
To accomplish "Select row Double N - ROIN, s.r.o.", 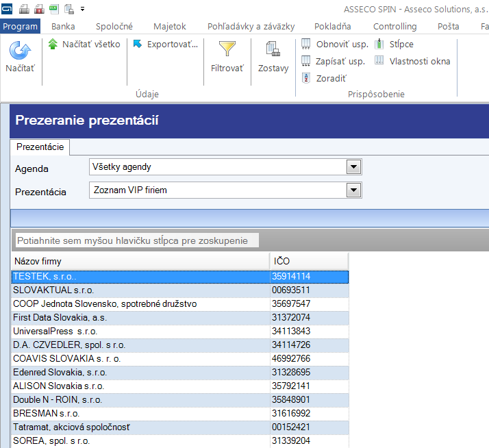I will (180, 400).
